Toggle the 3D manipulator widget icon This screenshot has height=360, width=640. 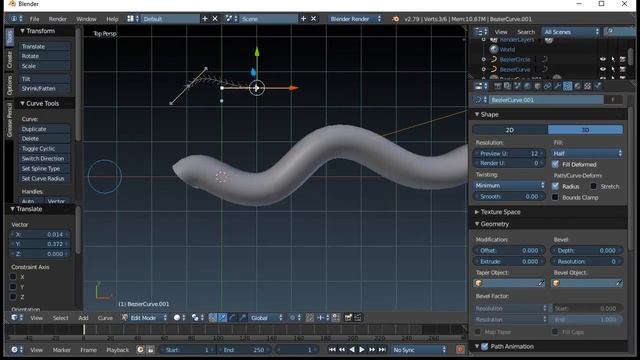click(x=213, y=318)
